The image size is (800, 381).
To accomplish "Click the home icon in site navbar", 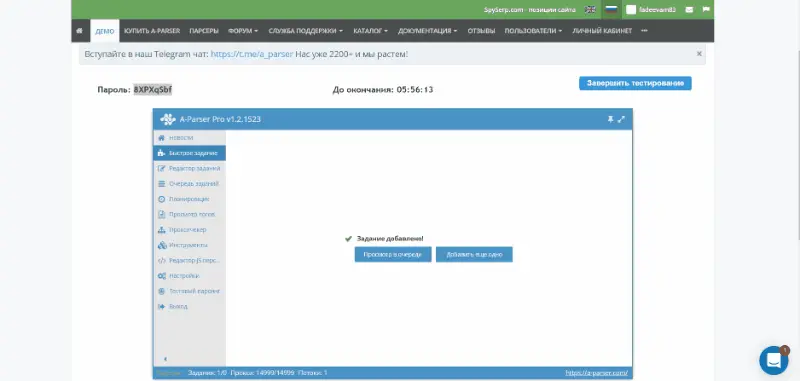I will tap(79, 31).
